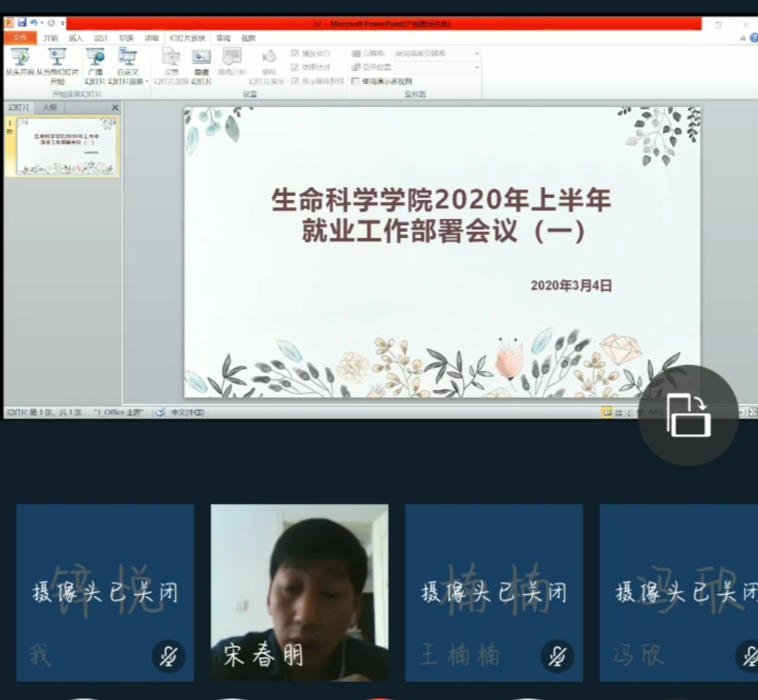Expand the Resolution (分辨率) combo box
This screenshot has height=700, width=758.
pyautogui.click(x=477, y=54)
